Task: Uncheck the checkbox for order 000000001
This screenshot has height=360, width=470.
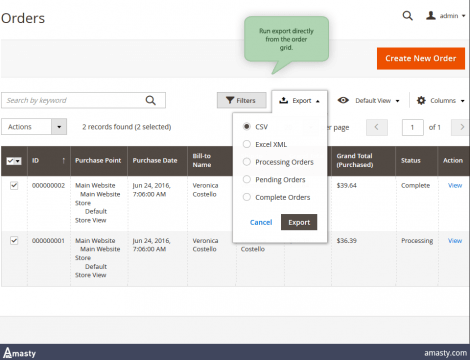Action: [x=14, y=240]
